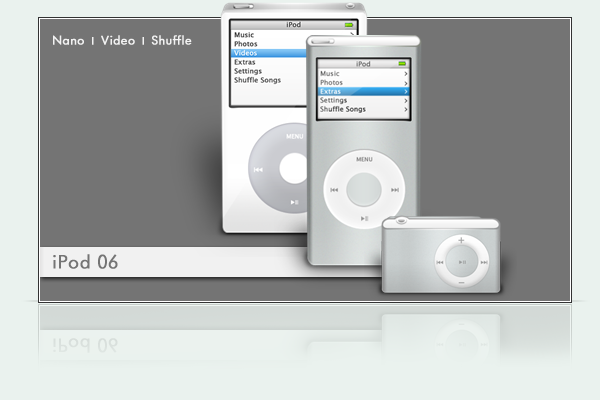The width and height of the screenshot is (600, 400).
Task: Select Music on the iPod Video screen
Action: pos(244,35)
